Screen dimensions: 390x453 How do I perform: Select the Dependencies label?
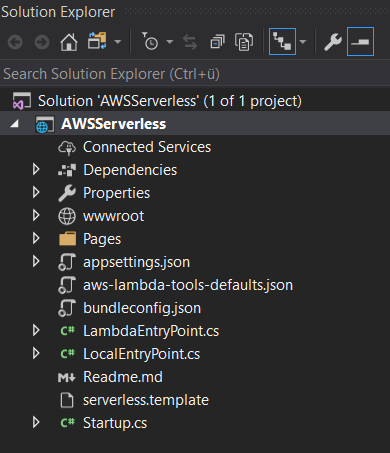tap(130, 170)
